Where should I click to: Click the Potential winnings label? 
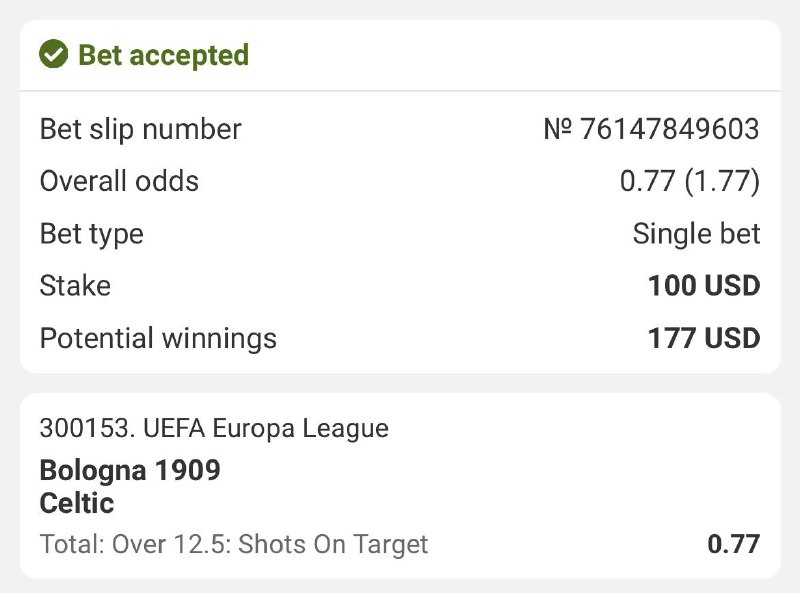[x=158, y=338]
